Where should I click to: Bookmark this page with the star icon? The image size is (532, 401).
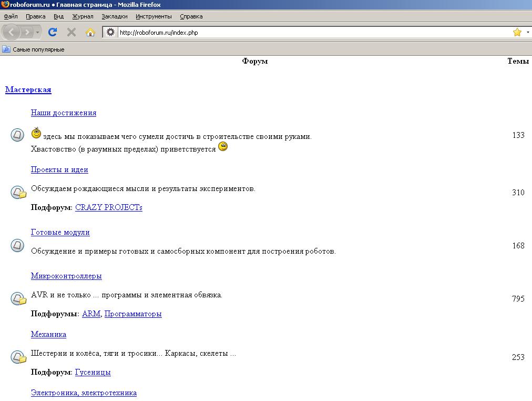[x=517, y=32]
